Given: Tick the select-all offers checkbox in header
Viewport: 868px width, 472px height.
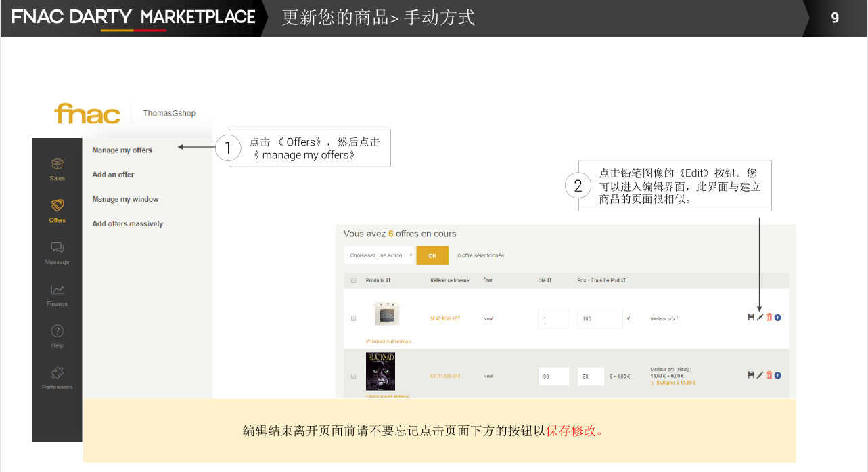Looking at the screenshot, I should pyautogui.click(x=353, y=280).
